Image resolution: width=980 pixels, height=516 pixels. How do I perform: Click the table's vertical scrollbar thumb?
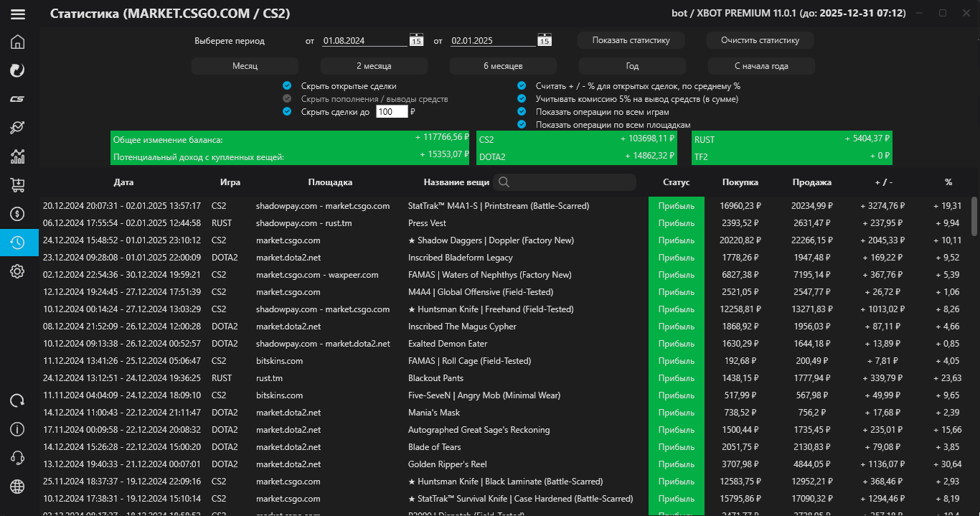pos(974,217)
